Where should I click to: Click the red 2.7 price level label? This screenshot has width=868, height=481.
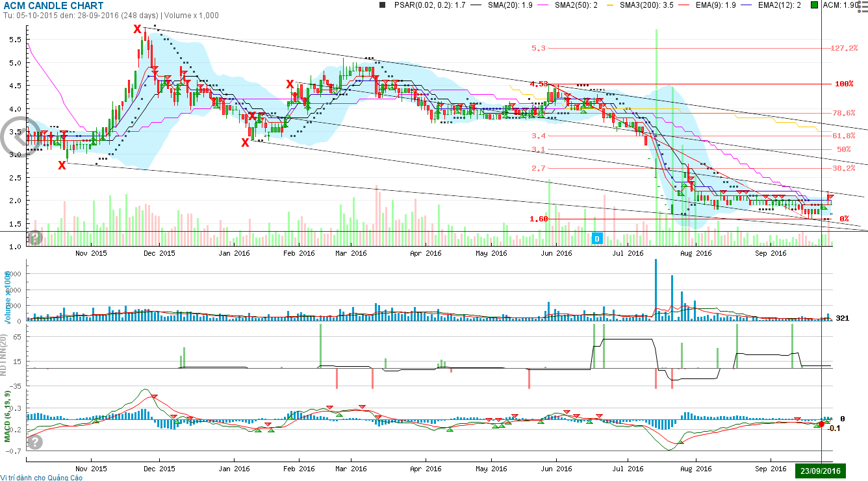[x=539, y=168]
